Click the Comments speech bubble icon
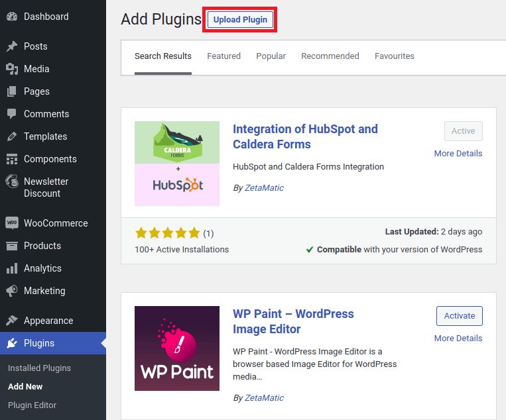This screenshot has width=506, height=420. [12, 114]
